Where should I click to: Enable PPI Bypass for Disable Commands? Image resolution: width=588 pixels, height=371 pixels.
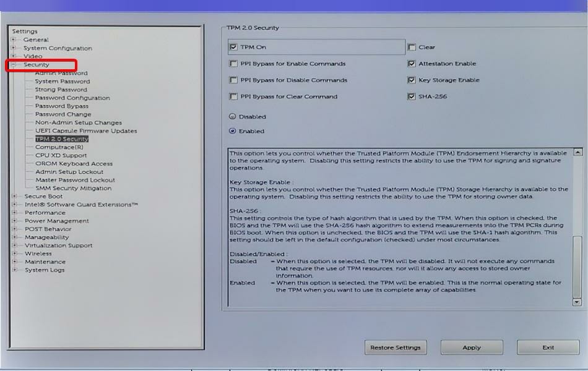pyautogui.click(x=234, y=80)
